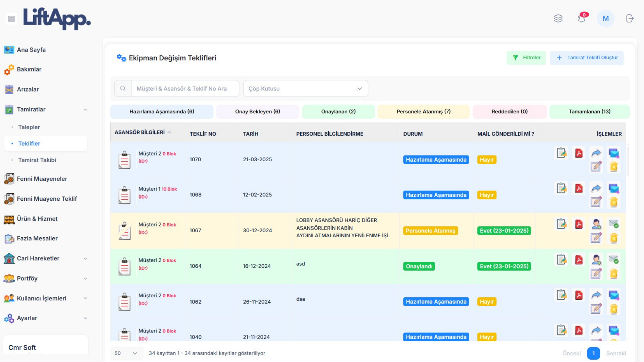Toggle sidebar with hamburger menu icon
Viewport: 644px width, 362px height.
(x=11, y=19)
